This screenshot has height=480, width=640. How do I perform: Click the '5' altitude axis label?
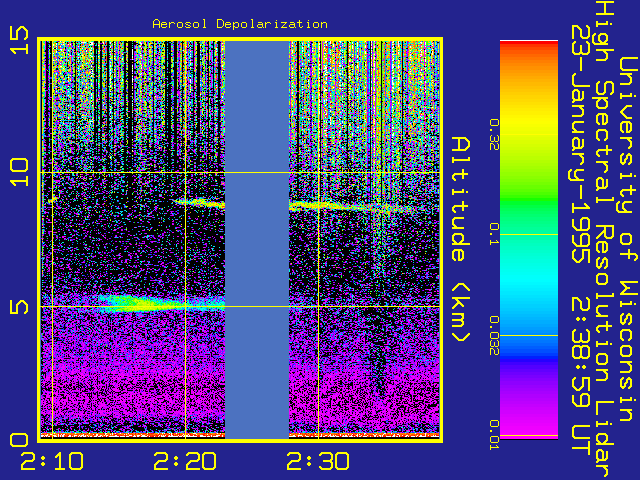(20, 307)
